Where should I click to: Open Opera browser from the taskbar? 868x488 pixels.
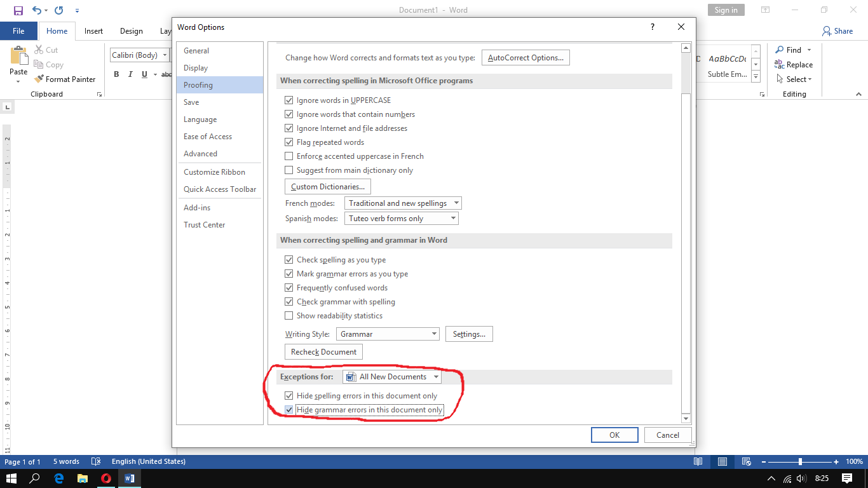point(106,478)
